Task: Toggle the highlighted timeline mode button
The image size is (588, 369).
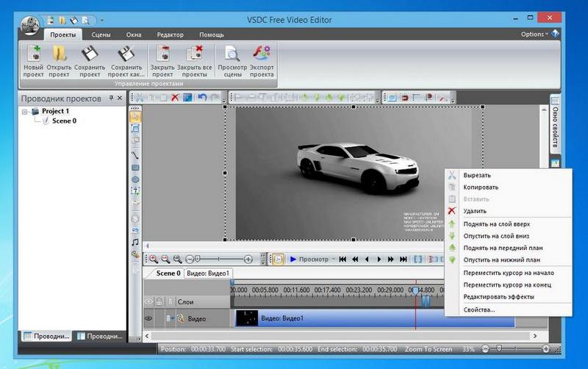Action: pyautogui.click(x=278, y=259)
